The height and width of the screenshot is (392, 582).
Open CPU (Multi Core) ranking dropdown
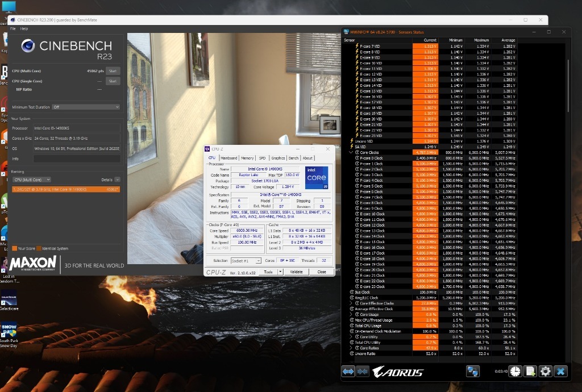click(x=32, y=180)
